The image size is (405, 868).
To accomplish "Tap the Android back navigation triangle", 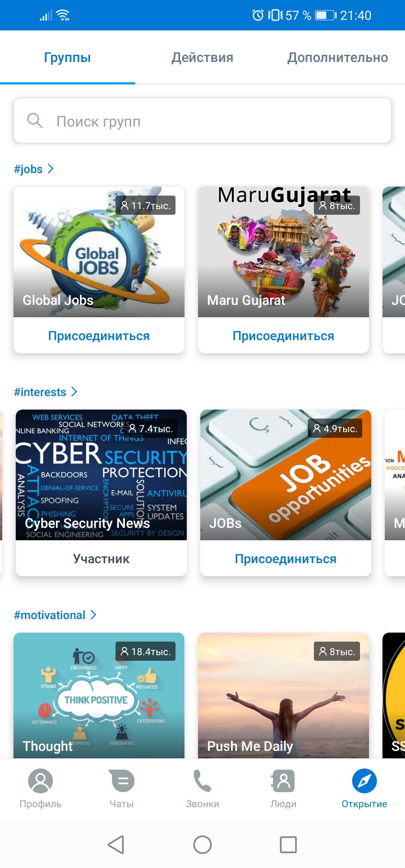I will click(x=116, y=845).
